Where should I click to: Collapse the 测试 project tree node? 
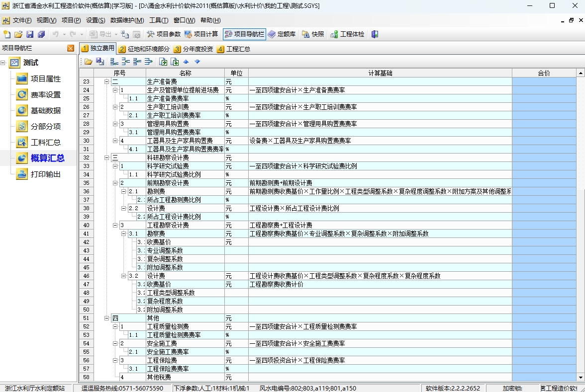(x=3, y=63)
